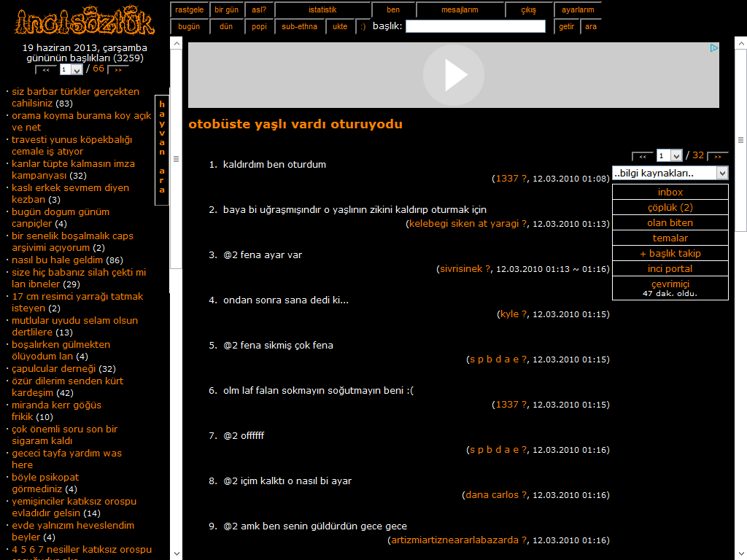
Task: Open author '1337' on entry 1
Action: 506,179
